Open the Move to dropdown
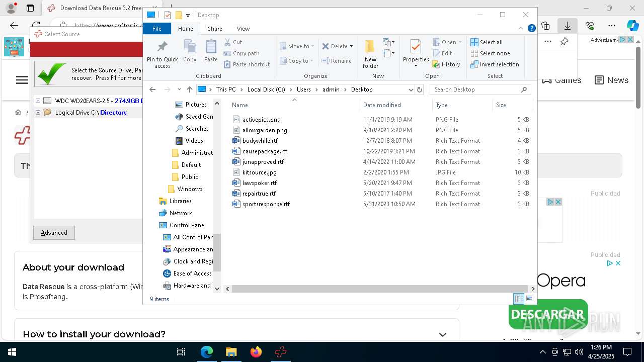Image resolution: width=644 pixels, height=362 pixels. pyautogui.click(x=297, y=46)
